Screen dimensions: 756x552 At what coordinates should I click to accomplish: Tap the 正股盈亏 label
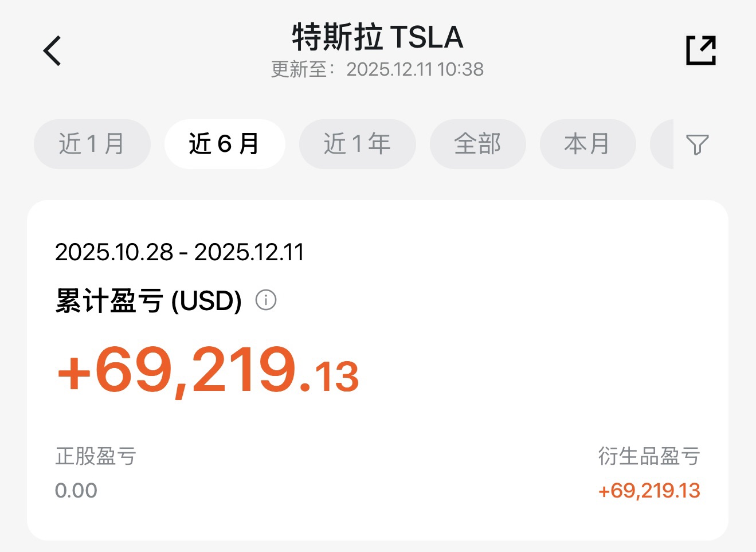(x=96, y=456)
